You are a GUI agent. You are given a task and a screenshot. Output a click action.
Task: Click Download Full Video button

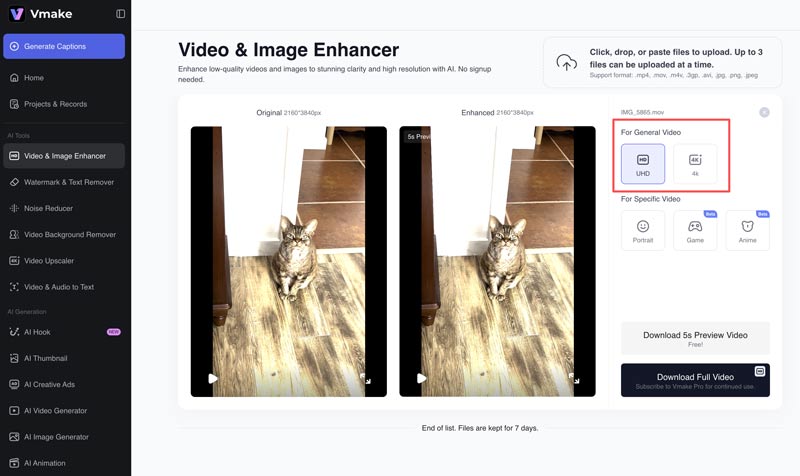click(695, 380)
